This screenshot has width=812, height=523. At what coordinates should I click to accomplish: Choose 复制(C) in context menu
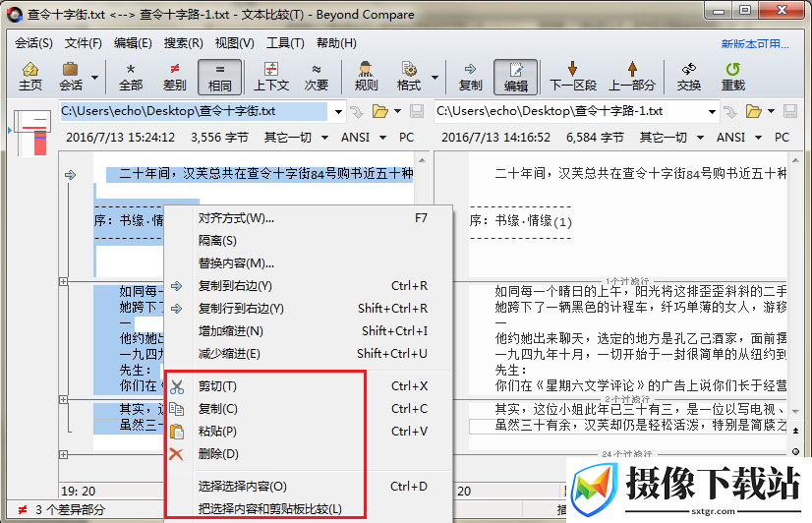(311, 409)
